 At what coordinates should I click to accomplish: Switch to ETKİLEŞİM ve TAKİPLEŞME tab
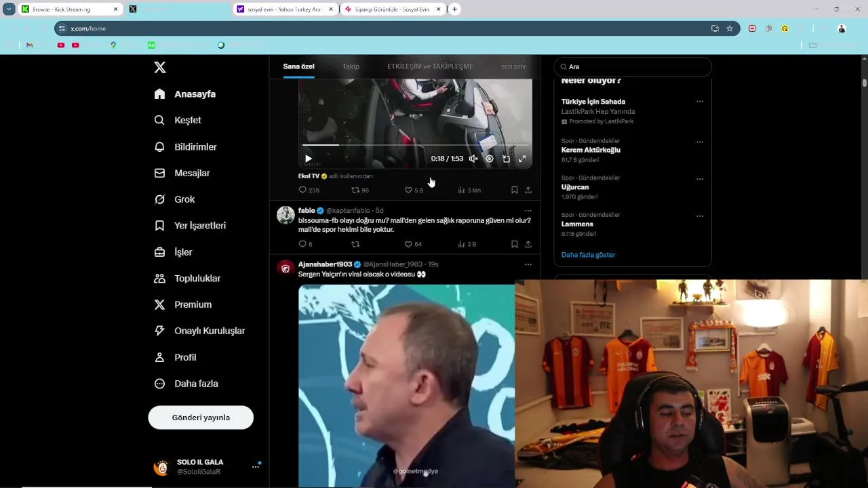point(430,66)
